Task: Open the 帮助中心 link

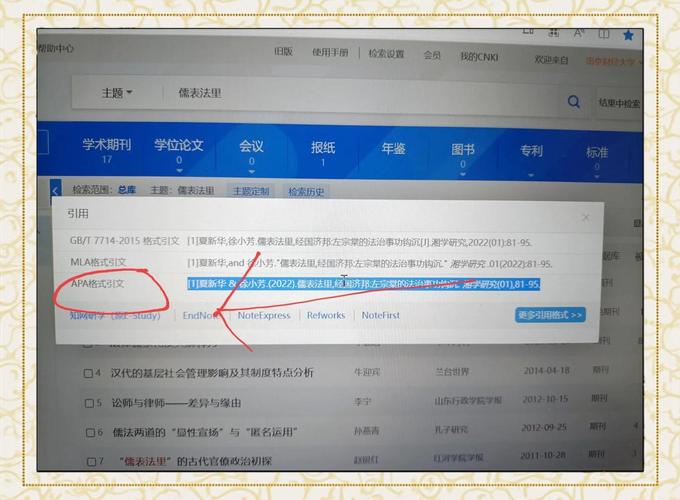Action: tap(56, 48)
